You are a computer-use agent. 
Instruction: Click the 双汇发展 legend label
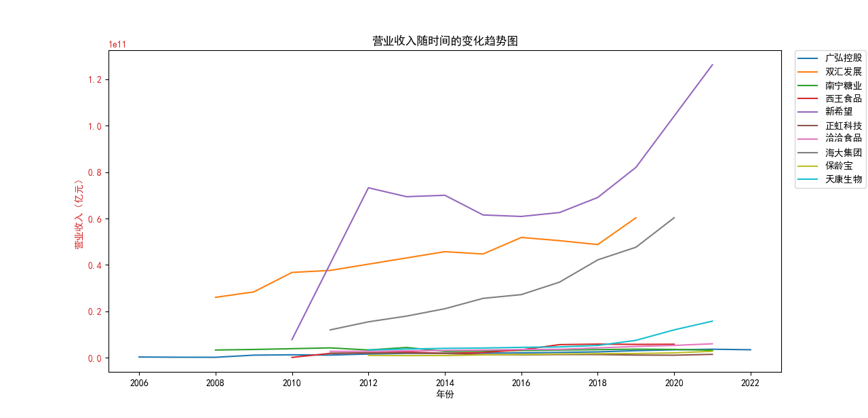point(844,72)
